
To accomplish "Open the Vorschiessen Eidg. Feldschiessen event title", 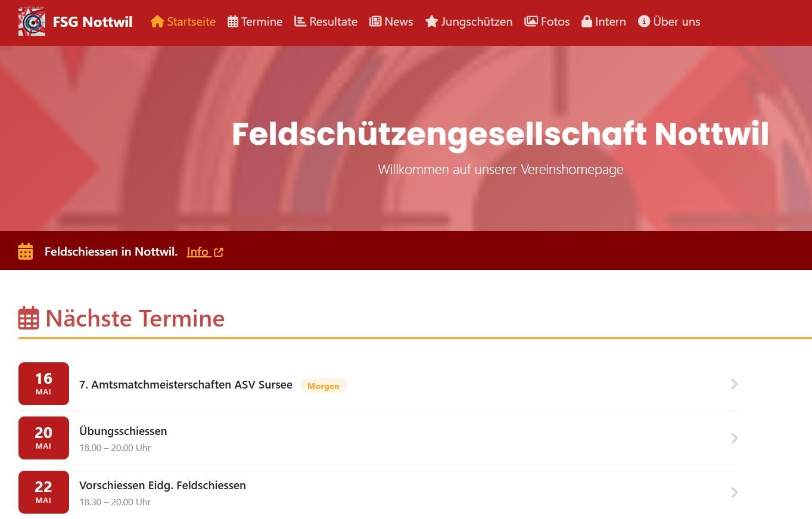I will pyautogui.click(x=163, y=486).
